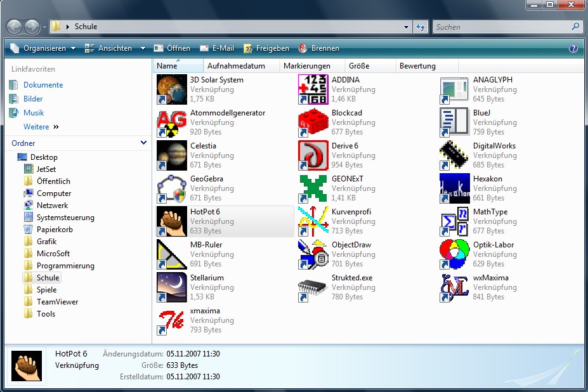Select the Kurvenprofi graph icon
588x392 pixels.
coord(313,221)
